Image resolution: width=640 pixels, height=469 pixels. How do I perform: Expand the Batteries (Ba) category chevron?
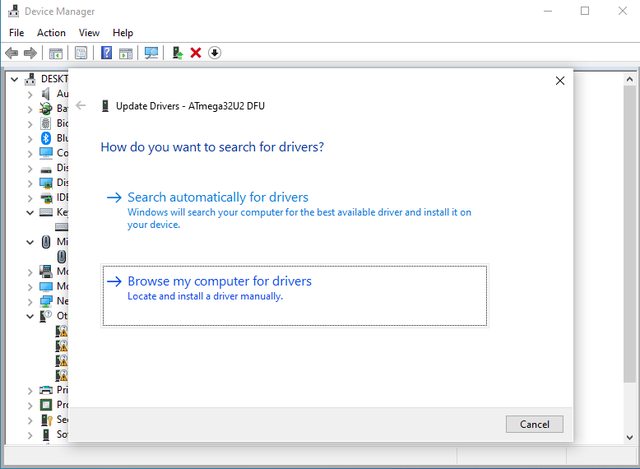coord(30,109)
